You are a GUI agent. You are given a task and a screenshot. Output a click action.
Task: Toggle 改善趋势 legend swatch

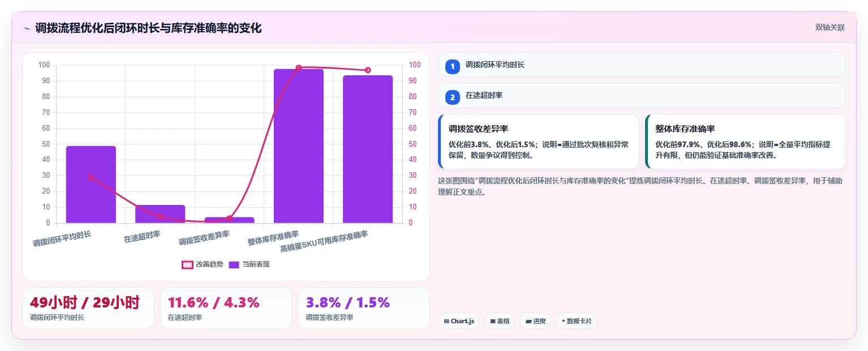pos(187,264)
